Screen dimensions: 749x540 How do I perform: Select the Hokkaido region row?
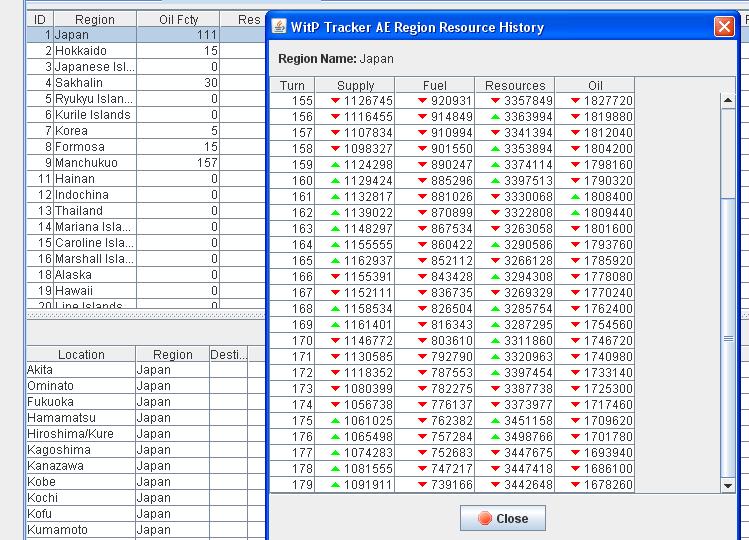coord(146,51)
